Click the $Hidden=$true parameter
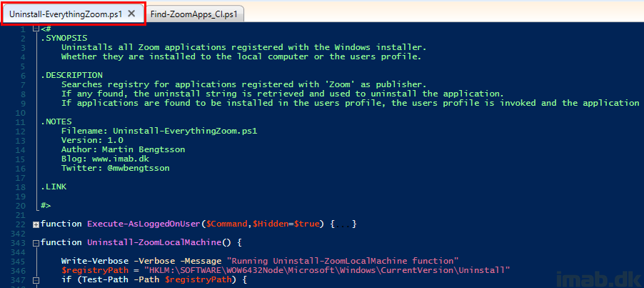This screenshot has width=644, height=288. 286,224
